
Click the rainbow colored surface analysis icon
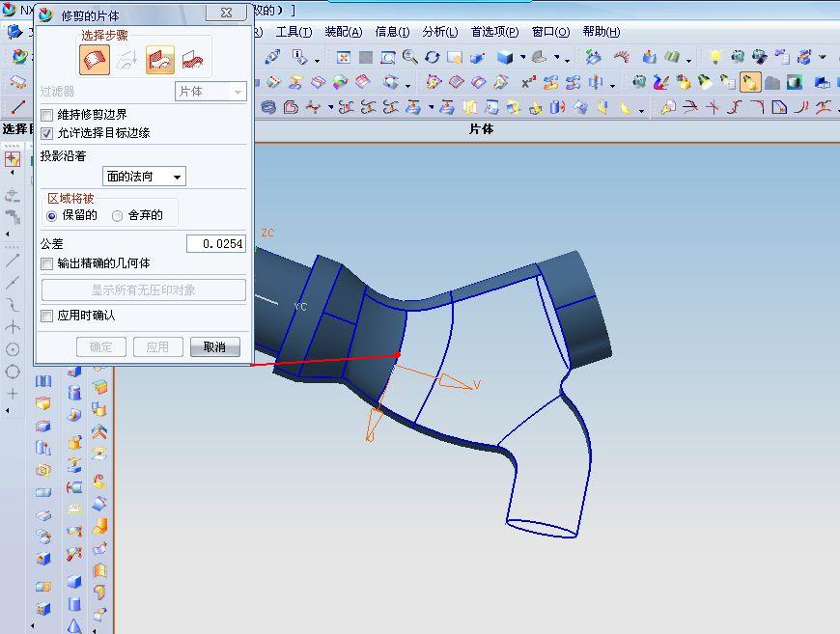coord(340,82)
